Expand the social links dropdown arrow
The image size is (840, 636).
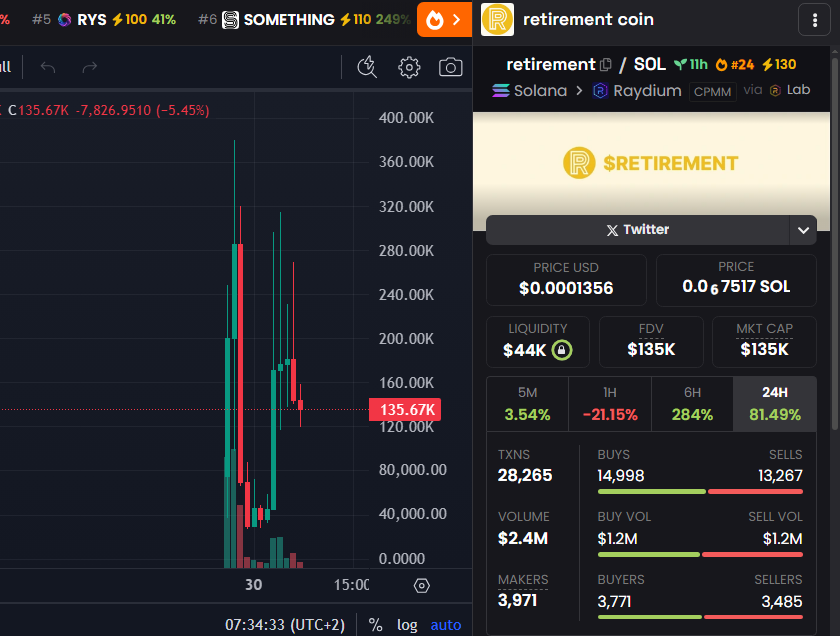click(x=803, y=230)
